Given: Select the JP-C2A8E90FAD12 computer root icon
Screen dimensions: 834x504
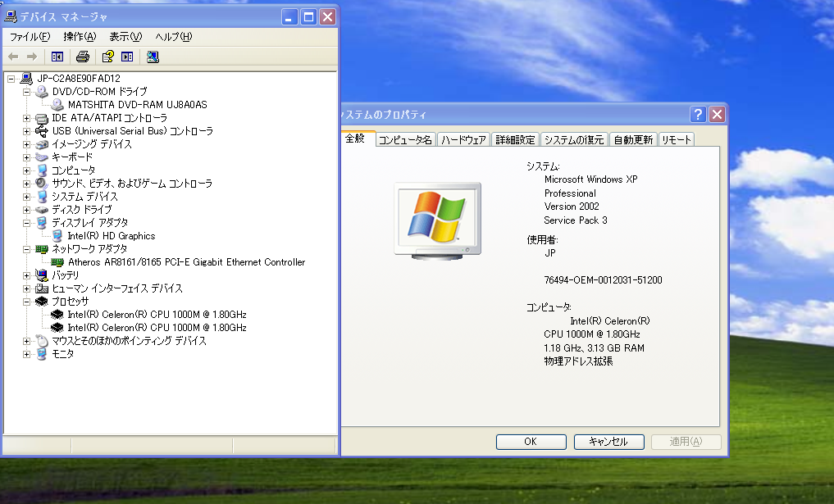Looking at the screenshot, I should [x=26, y=79].
